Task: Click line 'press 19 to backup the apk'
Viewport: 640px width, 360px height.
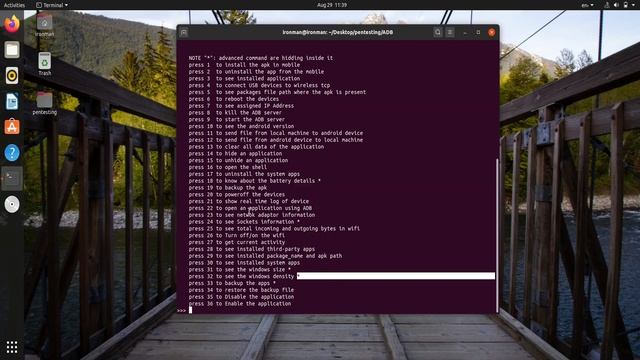Action: pos(228,188)
